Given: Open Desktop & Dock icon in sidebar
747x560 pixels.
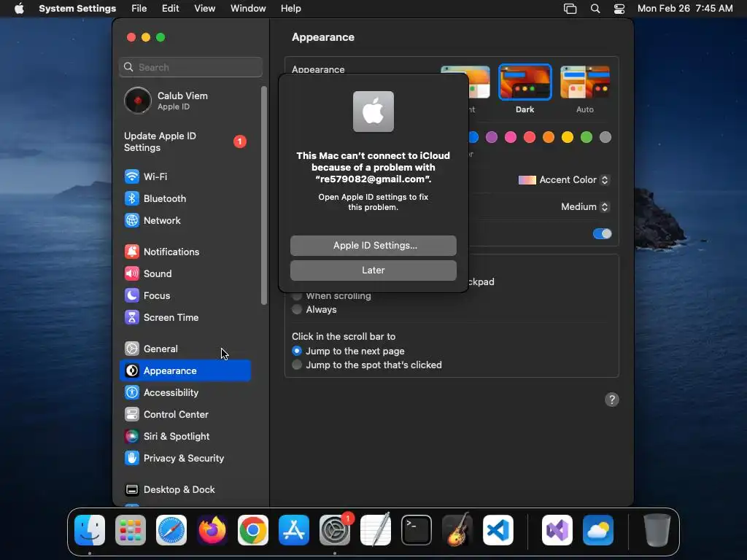Looking at the screenshot, I should click(x=132, y=490).
